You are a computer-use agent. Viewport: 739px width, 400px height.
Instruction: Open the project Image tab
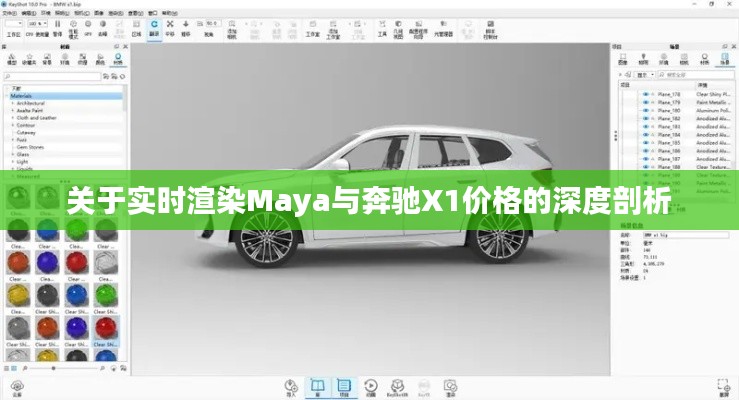[x=623, y=59]
